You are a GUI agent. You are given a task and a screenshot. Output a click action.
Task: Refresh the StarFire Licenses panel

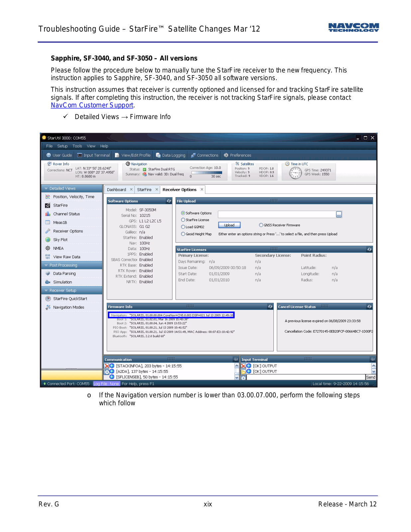(x=369, y=249)
